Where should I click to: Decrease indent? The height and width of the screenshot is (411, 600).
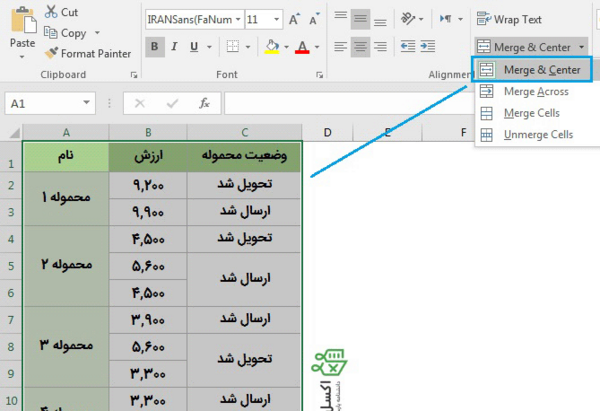click(x=408, y=47)
